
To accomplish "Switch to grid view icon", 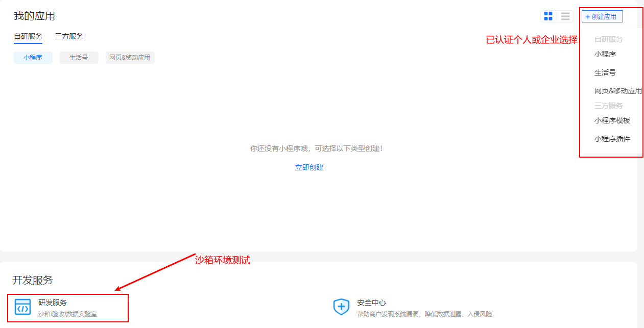I will [548, 16].
